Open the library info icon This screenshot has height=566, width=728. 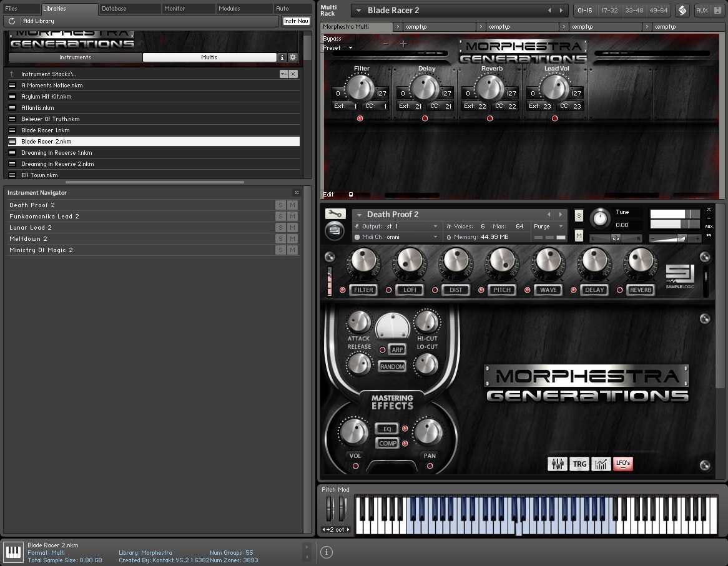282,57
